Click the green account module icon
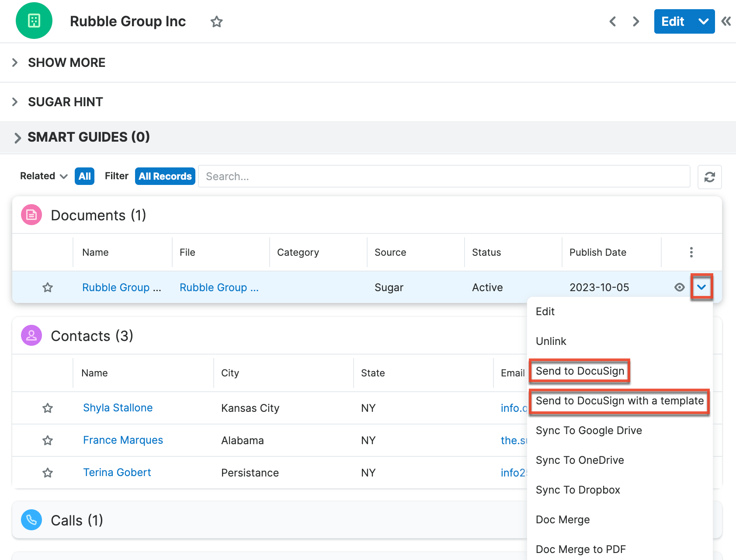This screenshot has height=560, width=736. click(x=34, y=21)
